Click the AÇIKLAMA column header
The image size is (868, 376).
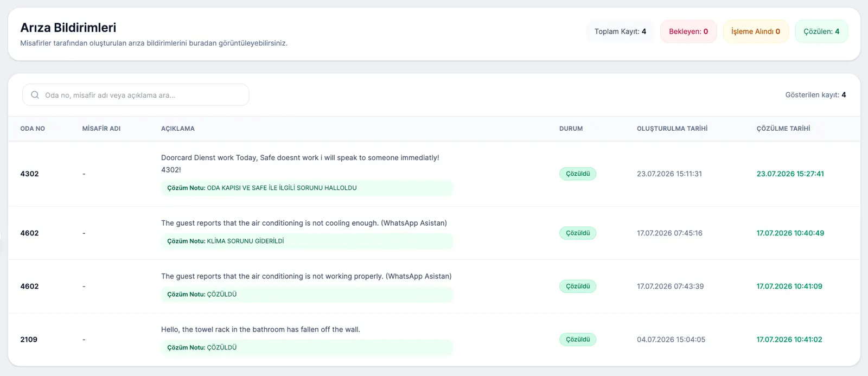(178, 129)
